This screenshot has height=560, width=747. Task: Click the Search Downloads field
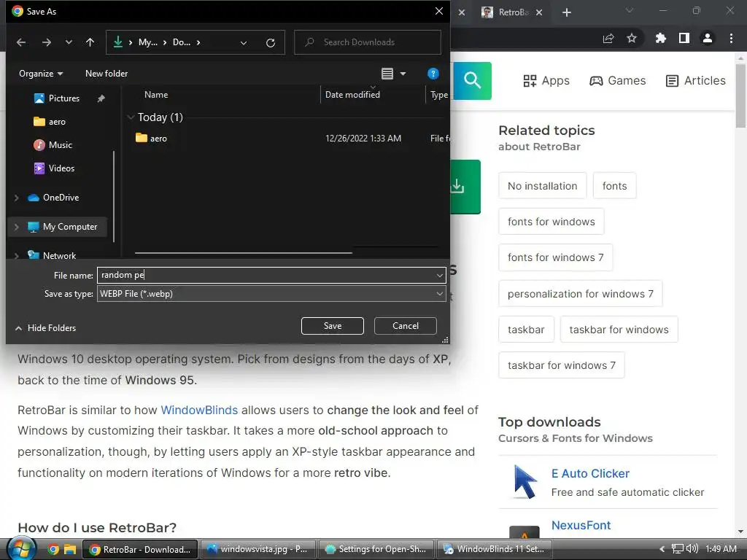pos(368,42)
